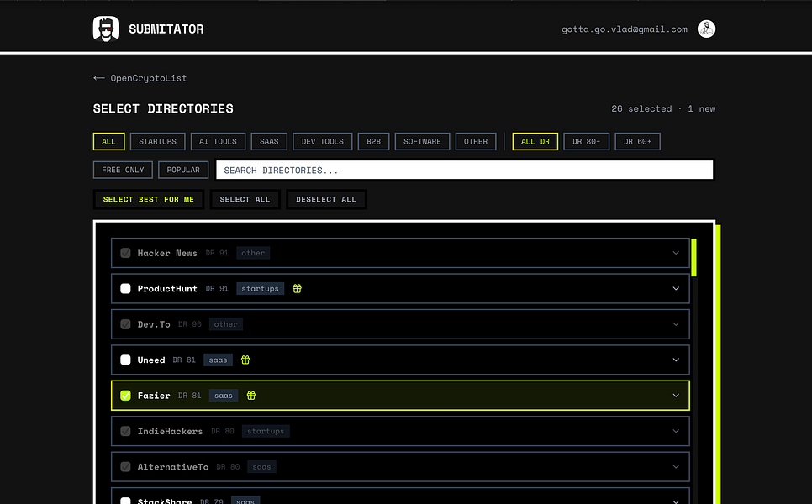Click the 'DR 91' label in Hacker News row
The width and height of the screenshot is (812, 504).
(217, 253)
